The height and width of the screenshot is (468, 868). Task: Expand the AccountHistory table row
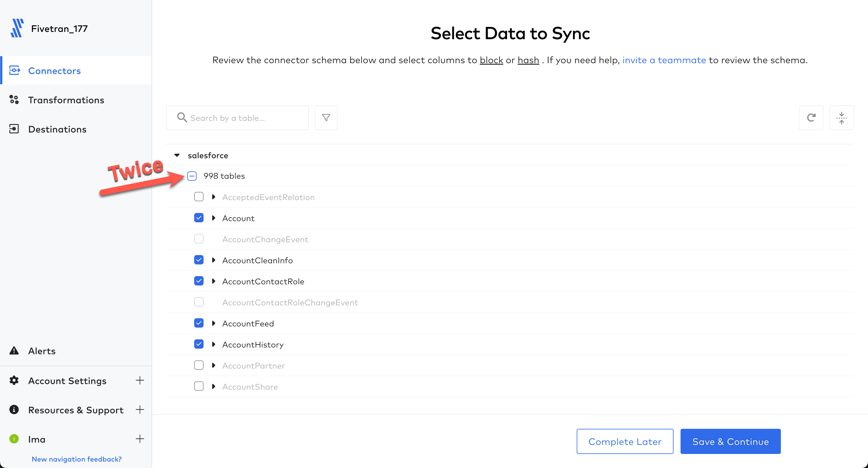[x=214, y=344]
